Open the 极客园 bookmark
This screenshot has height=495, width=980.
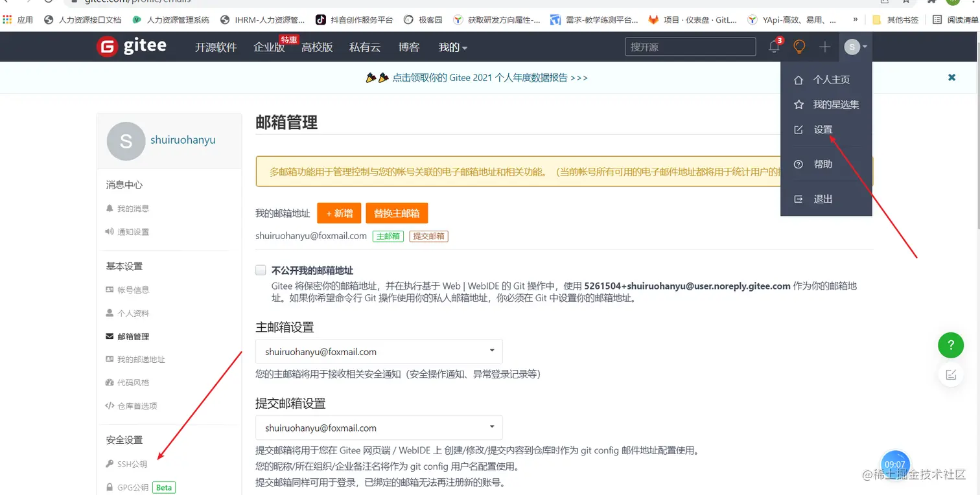click(x=423, y=19)
